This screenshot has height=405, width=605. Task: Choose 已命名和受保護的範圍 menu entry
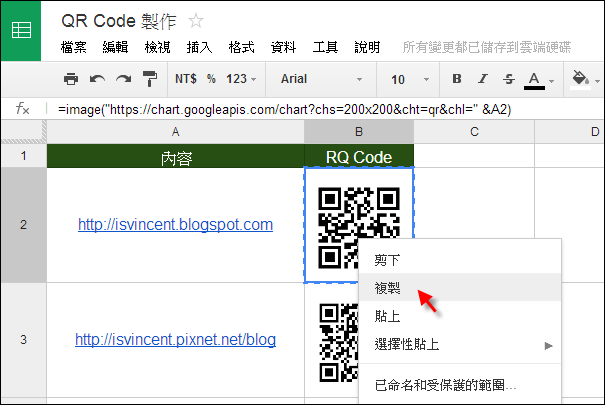coord(460,385)
